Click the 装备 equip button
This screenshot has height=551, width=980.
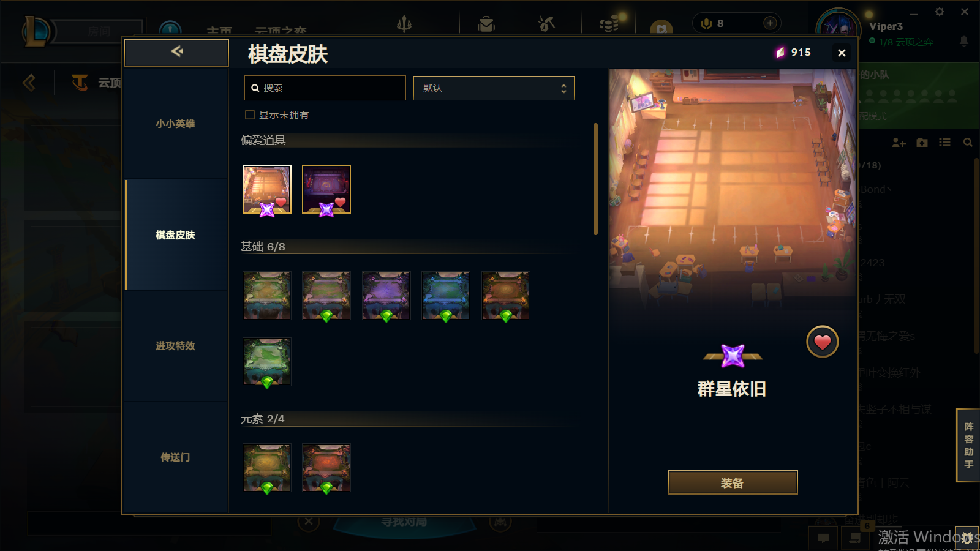733,482
